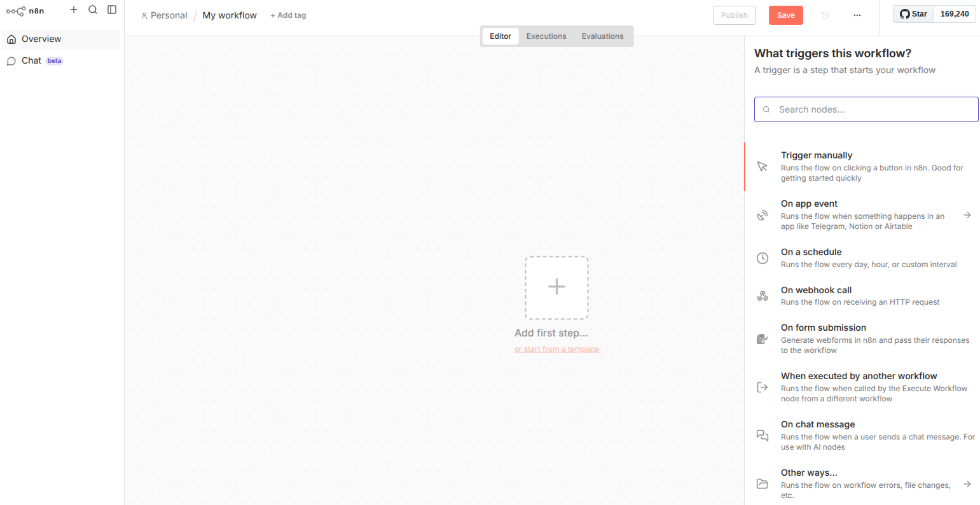Click the n8n logo icon

16,11
